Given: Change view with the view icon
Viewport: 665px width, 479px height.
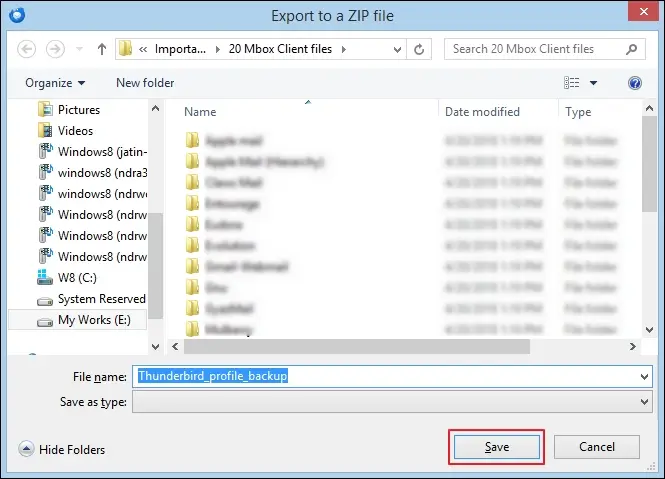Looking at the screenshot, I should pyautogui.click(x=571, y=83).
